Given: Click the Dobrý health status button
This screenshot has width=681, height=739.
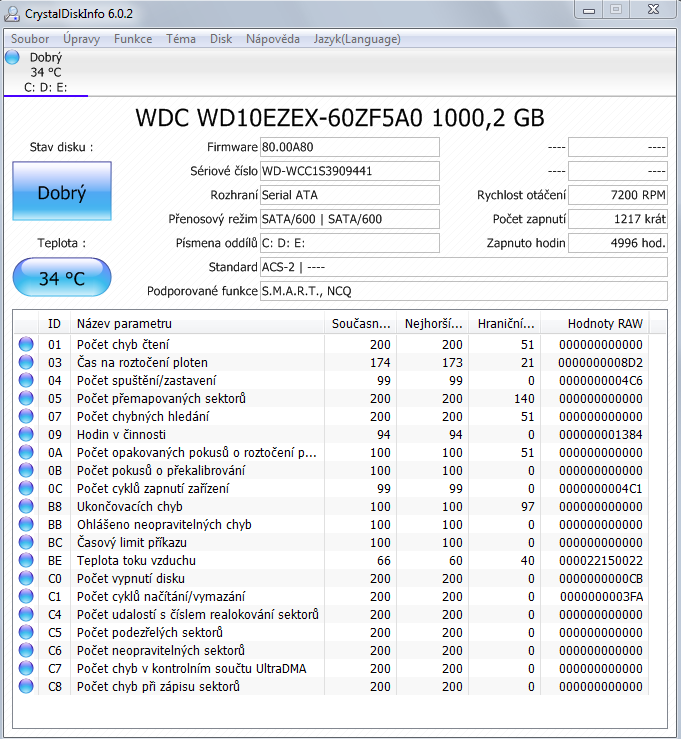Looking at the screenshot, I should coord(61,192).
